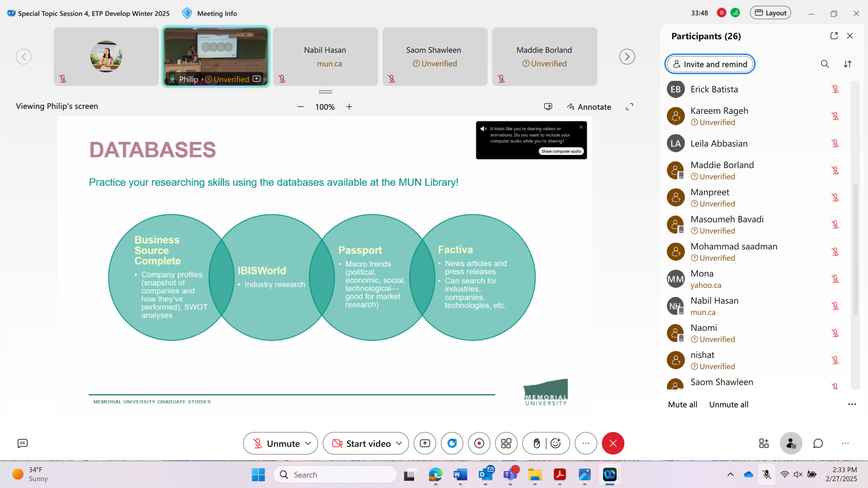868x488 pixels.
Task: Click Unmute all
Action: (x=728, y=404)
